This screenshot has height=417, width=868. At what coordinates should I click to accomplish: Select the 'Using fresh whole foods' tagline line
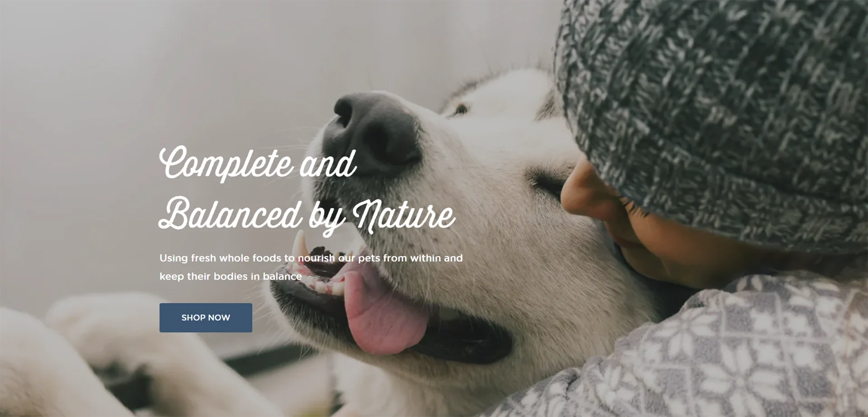311,258
